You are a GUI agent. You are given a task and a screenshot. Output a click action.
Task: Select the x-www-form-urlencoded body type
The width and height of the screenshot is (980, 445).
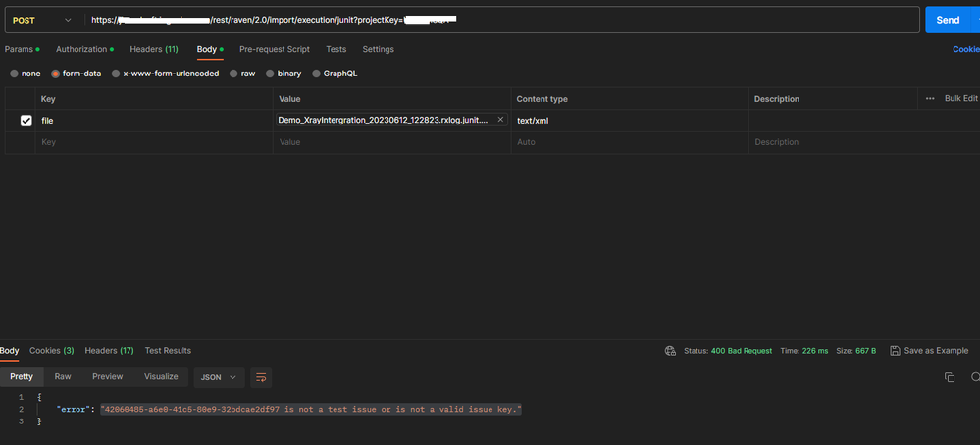coord(165,74)
